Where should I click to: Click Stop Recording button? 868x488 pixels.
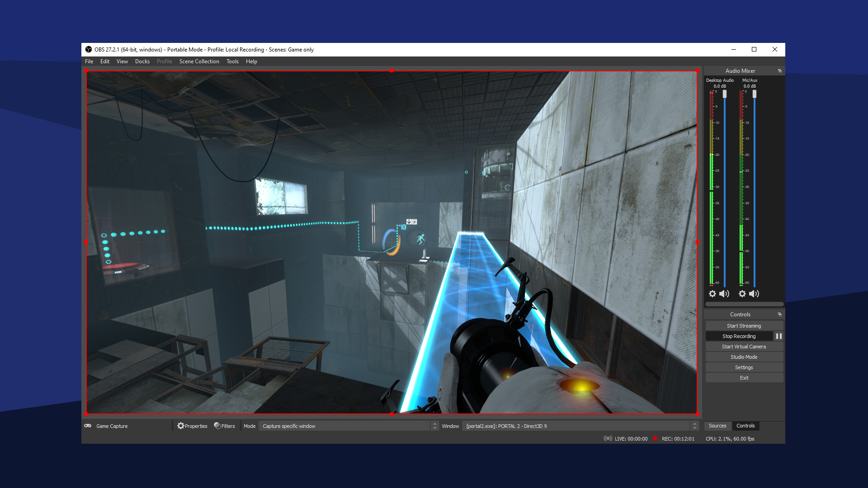tap(738, 336)
